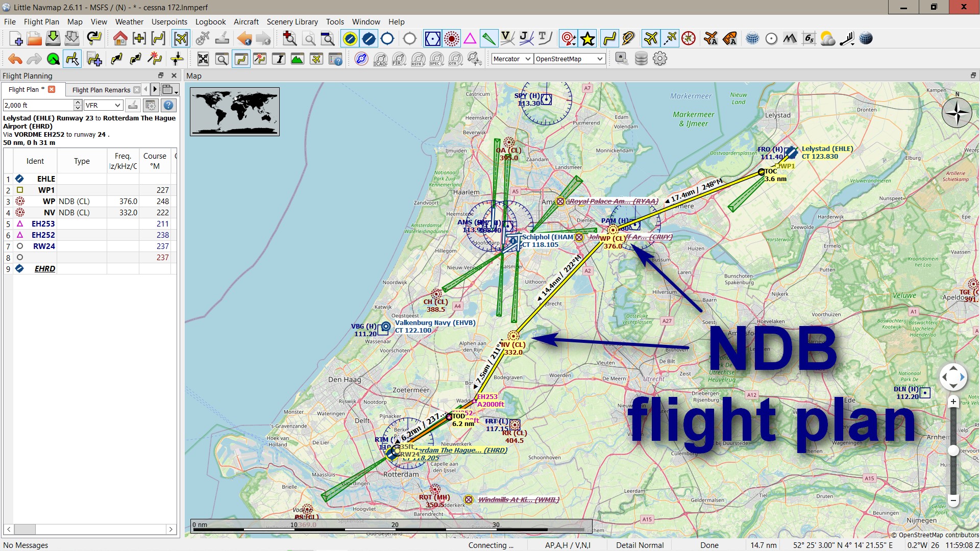The image size is (980, 551).
Task: Click the weather sun-cloud icon
Action: pyautogui.click(x=827, y=38)
